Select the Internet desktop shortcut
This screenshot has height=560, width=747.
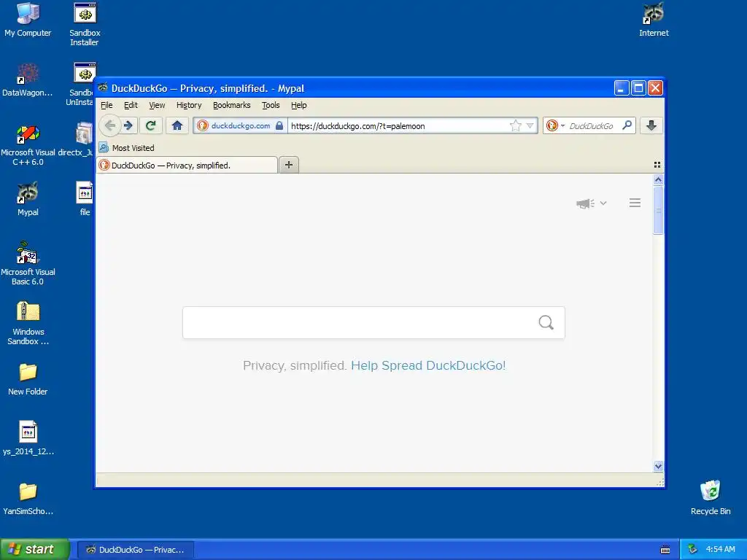(x=654, y=20)
